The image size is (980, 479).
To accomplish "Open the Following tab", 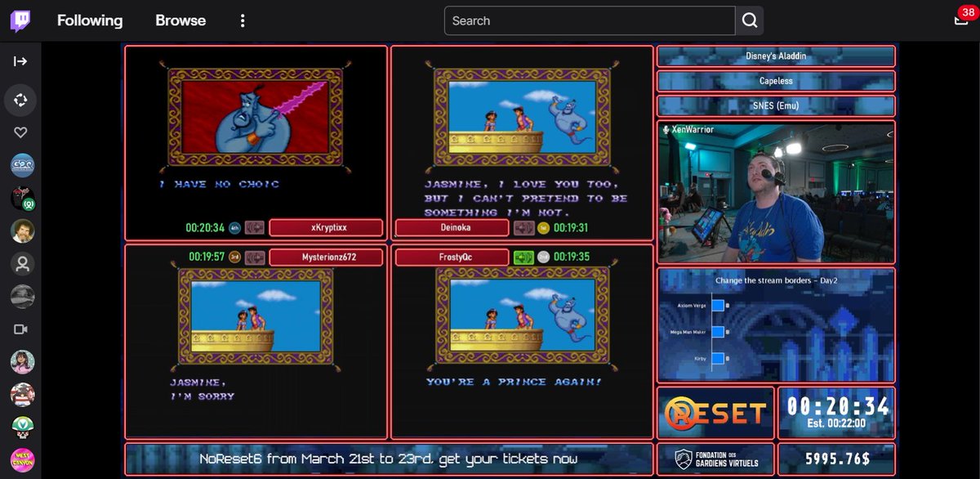I will pyautogui.click(x=90, y=20).
